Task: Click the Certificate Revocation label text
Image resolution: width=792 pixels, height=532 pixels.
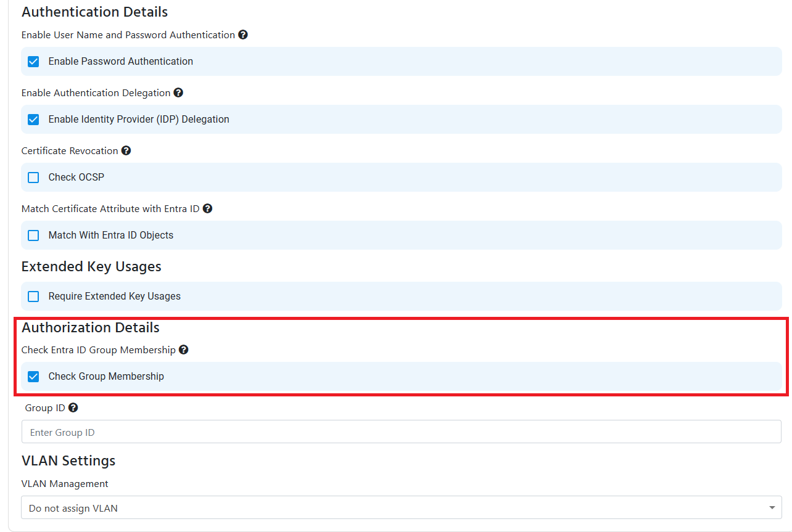Action: [x=70, y=151]
